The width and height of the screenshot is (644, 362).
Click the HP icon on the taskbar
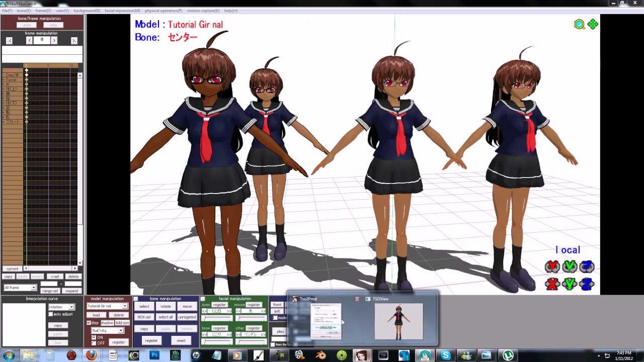tap(196, 355)
